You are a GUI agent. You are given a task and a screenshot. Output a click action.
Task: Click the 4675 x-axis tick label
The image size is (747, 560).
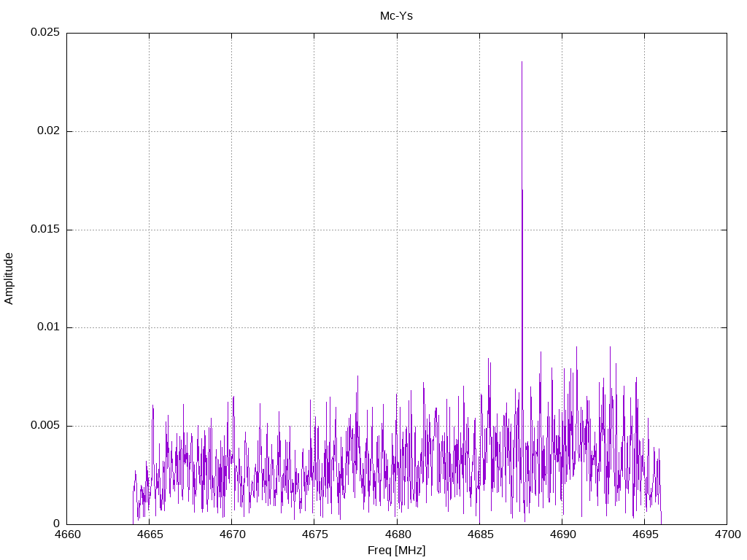point(314,534)
